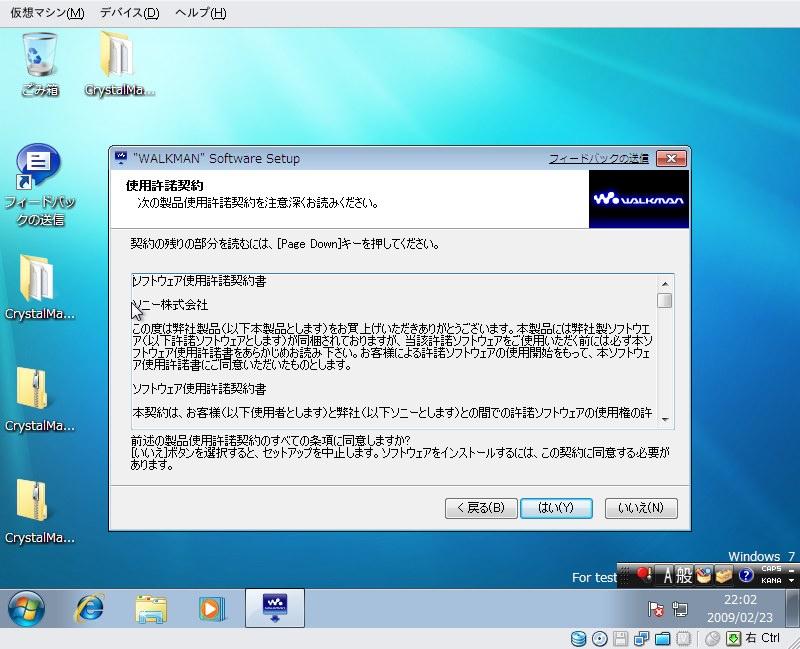This screenshot has height=649, width=800.
Task: Click the license scrollbar down arrow
Action: pos(665,419)
